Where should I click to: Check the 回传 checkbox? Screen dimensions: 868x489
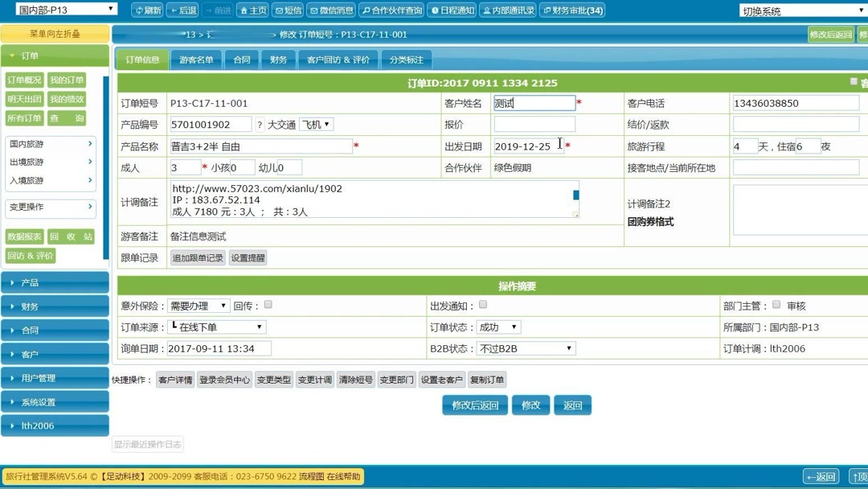point(267,306)
